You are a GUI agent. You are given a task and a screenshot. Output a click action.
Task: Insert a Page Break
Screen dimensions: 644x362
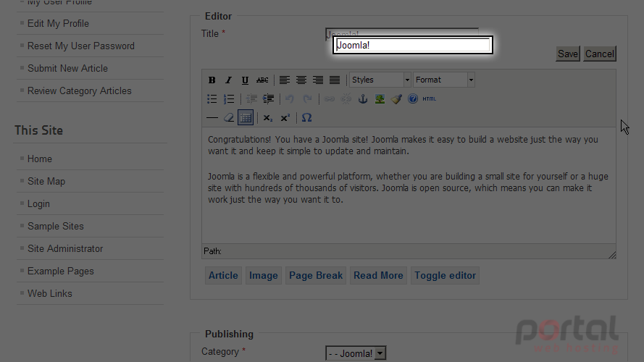316,275
